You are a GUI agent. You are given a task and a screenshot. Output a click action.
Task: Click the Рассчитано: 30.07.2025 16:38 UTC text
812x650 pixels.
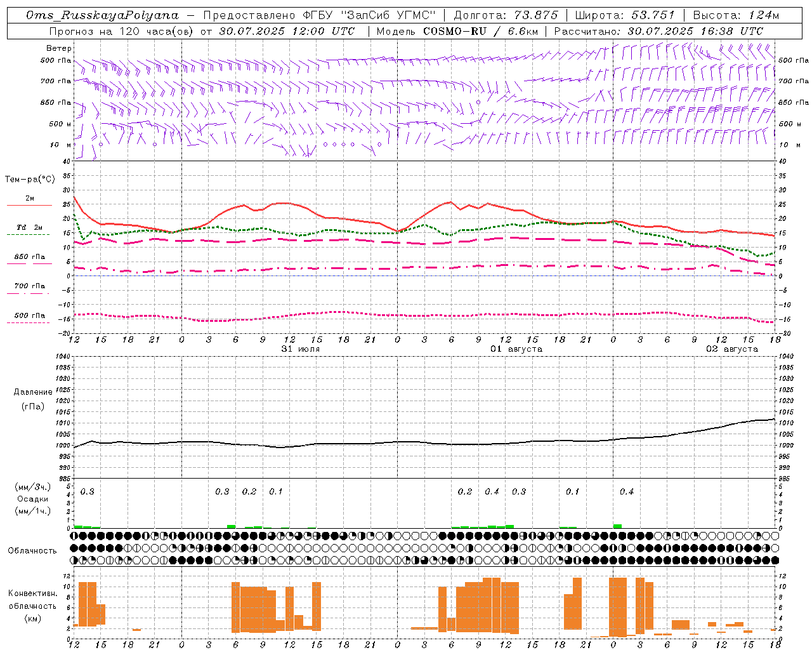click(x=658, y=31)
